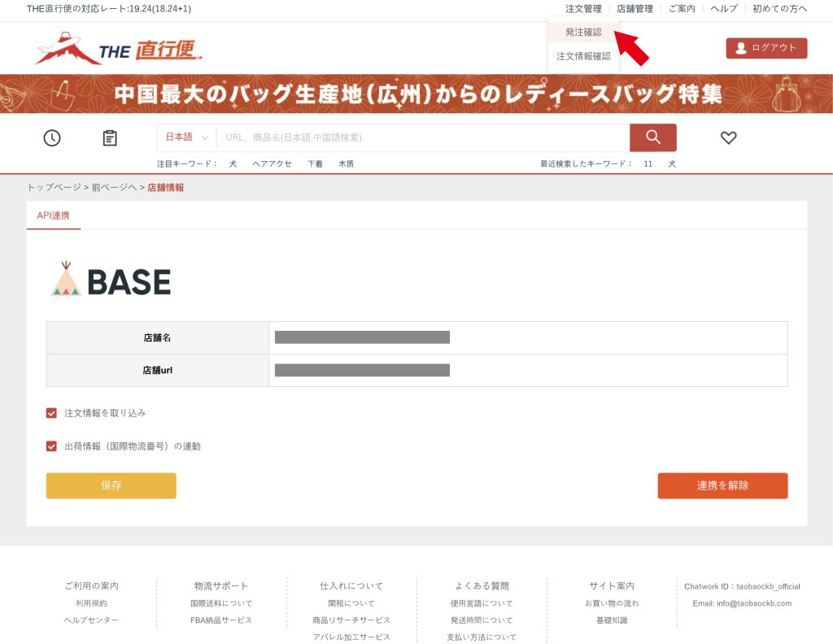The width and height of the screenshot is (833, 644).
Task: Open footer link 国際送料について
Action: click(x=221, y=603)
